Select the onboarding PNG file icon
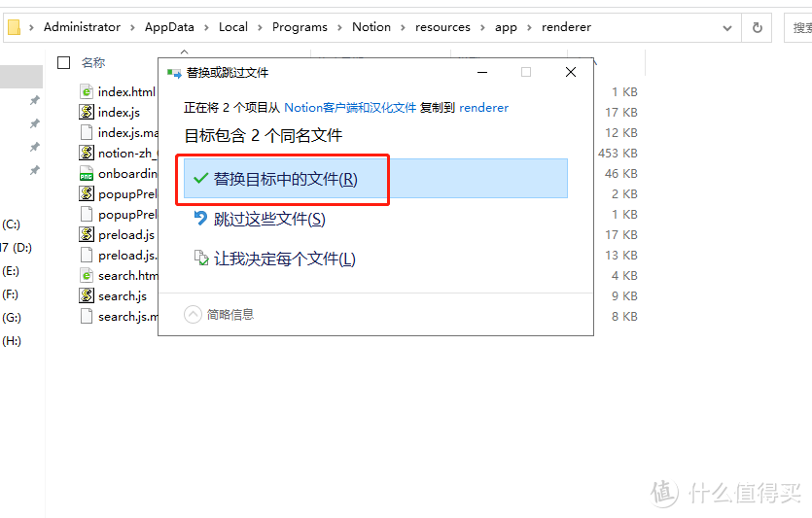 (x=87, y=173)
